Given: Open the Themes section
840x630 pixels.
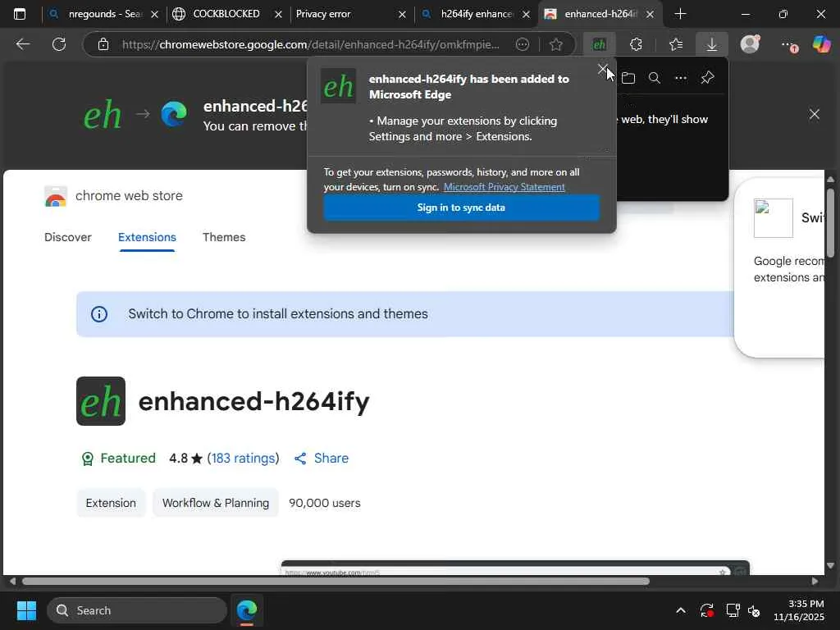Looking at the screenshot, I should click(x=224, y=237).
